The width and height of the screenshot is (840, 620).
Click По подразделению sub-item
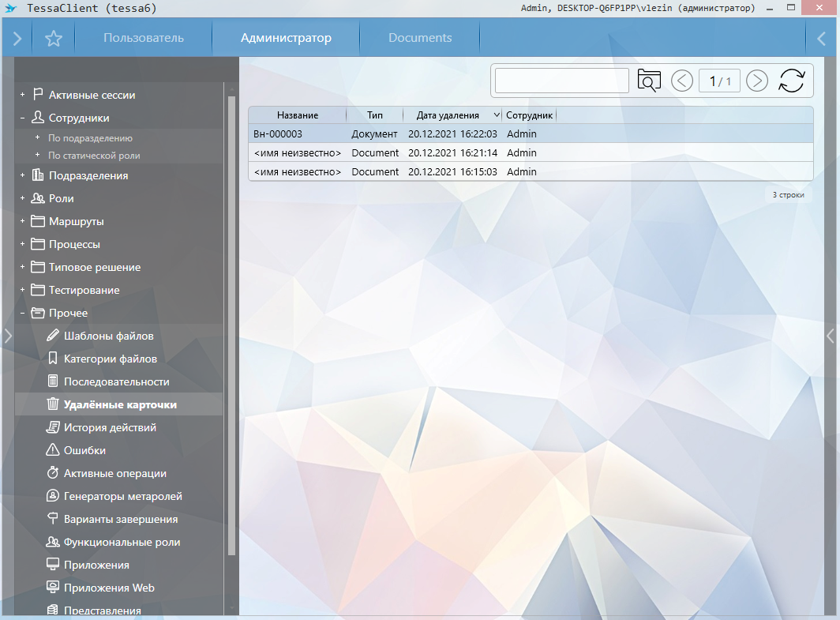pos(90,137)
